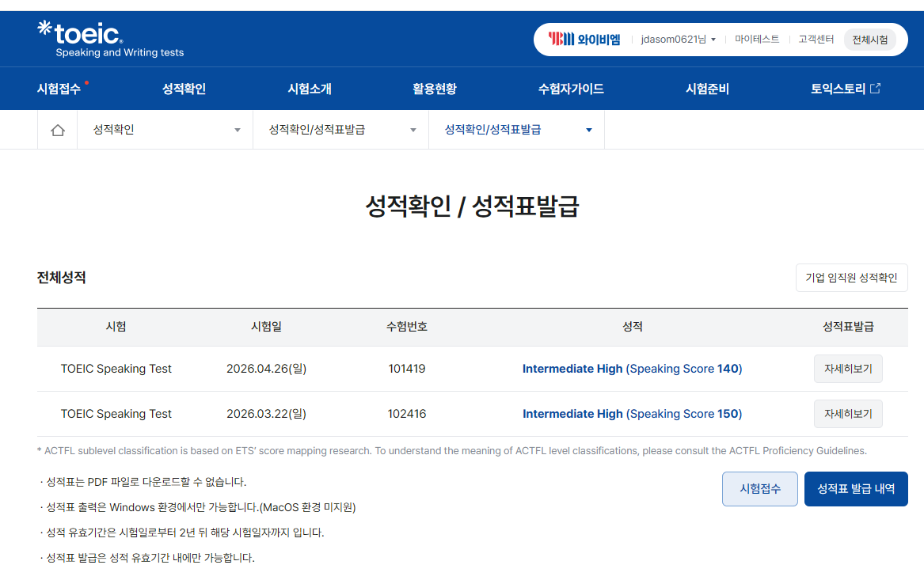This screenshot has height=580, width=924.
Task: Open the middle 성적확인/성적표발급 breadcrumb dropdown
Action: pyautogui.click(x=340, y=130)
